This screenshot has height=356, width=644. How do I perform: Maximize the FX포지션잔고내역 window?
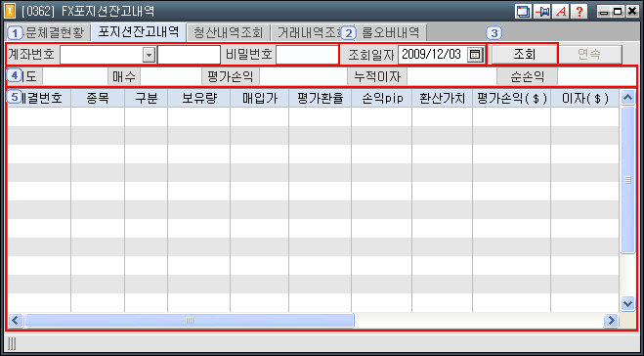coord(617,12)
